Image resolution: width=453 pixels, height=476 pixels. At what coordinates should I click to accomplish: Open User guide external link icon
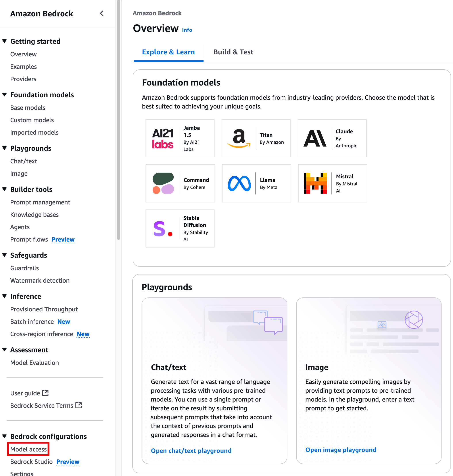tap(45, 393)
